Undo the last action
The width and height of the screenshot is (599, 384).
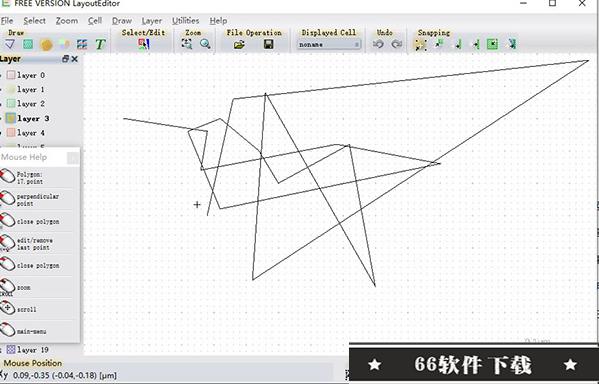[378, 44]
